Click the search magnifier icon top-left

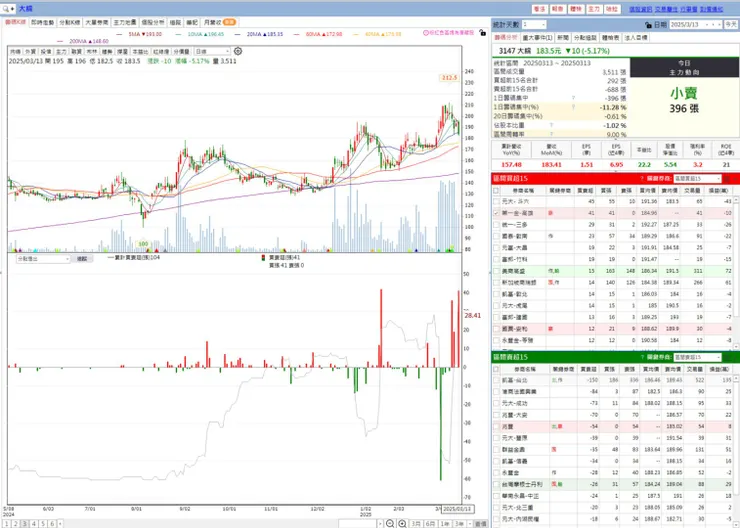point(7,9)
